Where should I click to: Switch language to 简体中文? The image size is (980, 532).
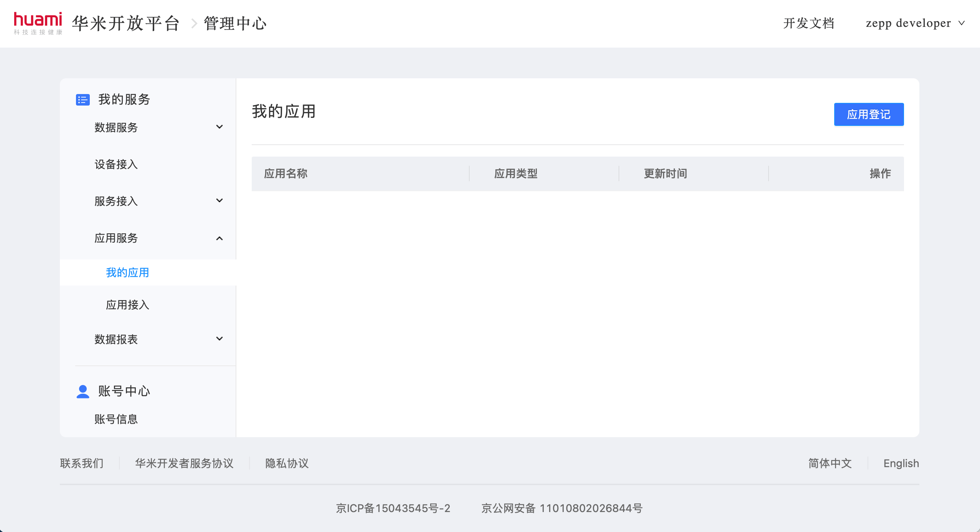[830, 463]
